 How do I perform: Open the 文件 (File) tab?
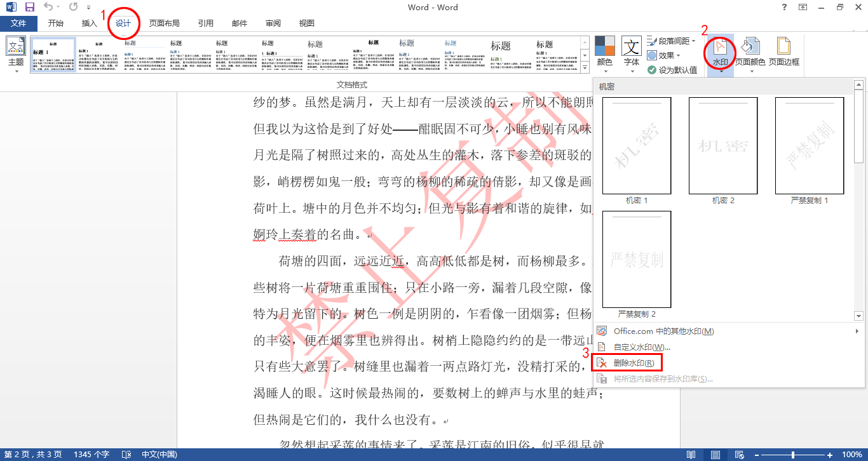[19, 23]
